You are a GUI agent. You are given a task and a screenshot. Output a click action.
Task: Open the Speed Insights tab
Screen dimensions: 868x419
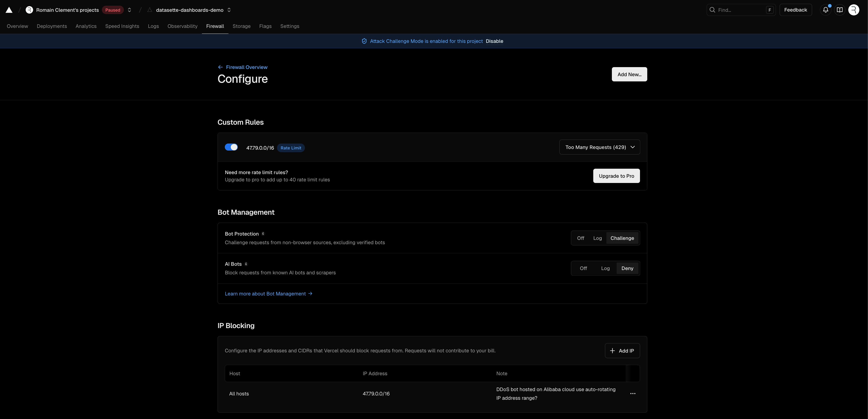tap(122, 26)
